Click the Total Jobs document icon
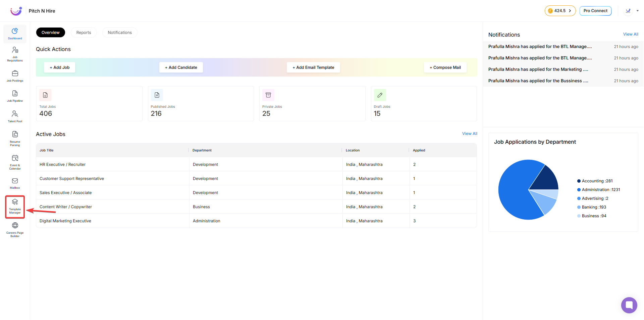This screenshot has width=644, height=320. (x=45, y=95)
